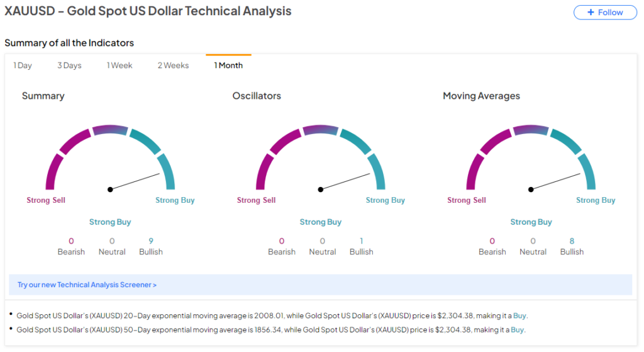The height and width of the screenshot is (352, 644).
Task: Choose the 2 Weeks tab
Action: (x=173, y=65)
